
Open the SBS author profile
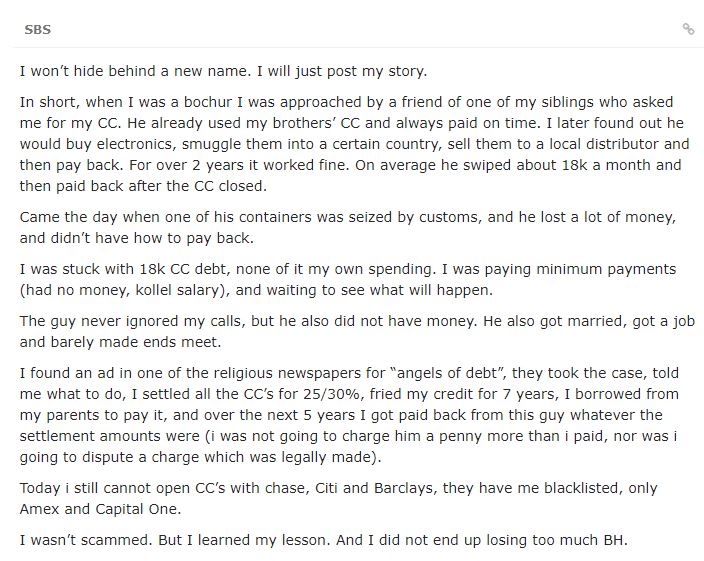(37, 29)
